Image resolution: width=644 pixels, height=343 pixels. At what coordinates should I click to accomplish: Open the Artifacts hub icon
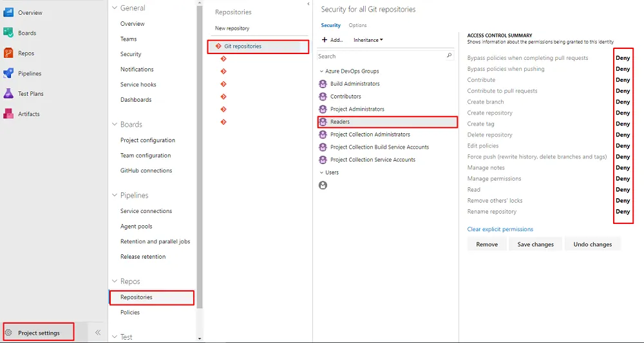tap(8, 114)
